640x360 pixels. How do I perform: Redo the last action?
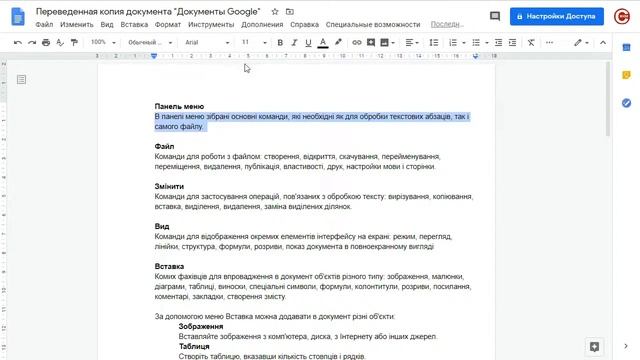pyautogui.click(x=32, y=42)
